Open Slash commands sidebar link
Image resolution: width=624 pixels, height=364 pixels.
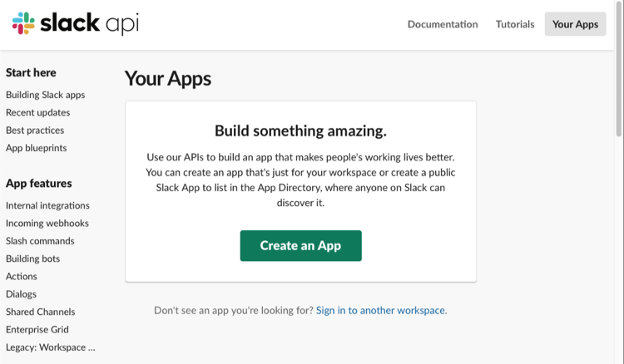tap(40, 241)
